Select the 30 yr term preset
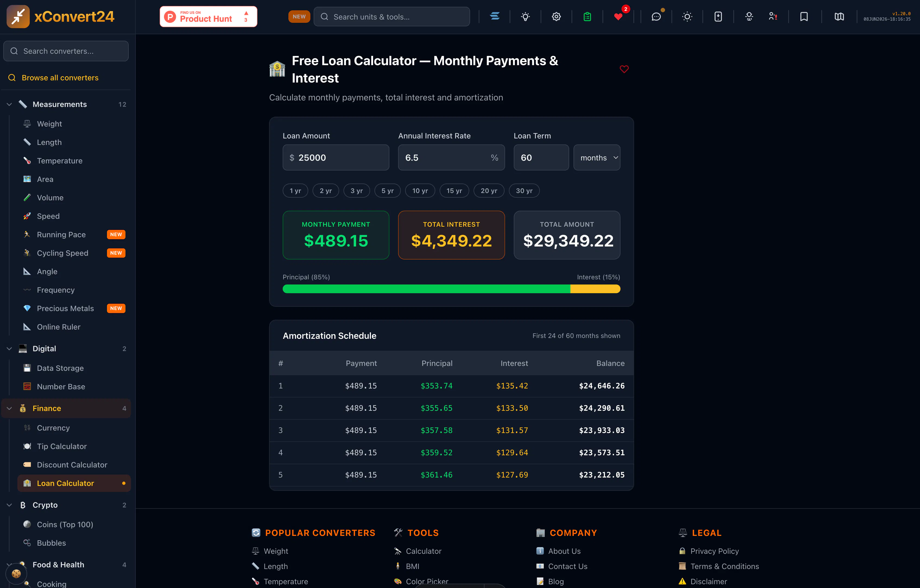Viewport: 920px width, 588px height. pyautogui.click(x=524, y=191)
